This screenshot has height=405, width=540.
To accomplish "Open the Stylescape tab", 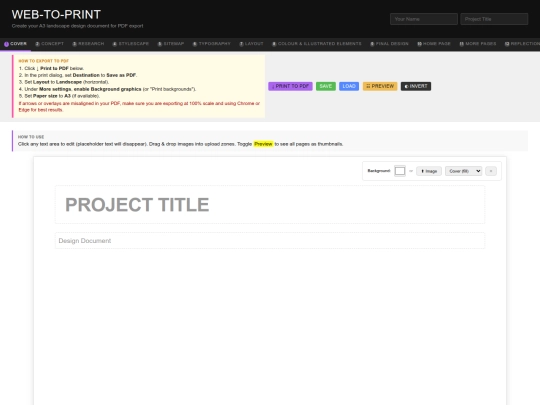I will 131,44.
